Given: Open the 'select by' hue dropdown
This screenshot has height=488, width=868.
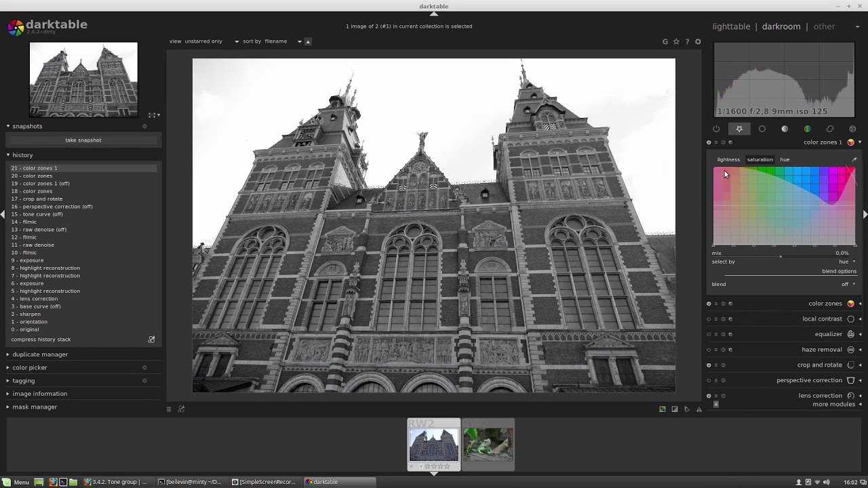Looking at the screenshot, I should (x=847, y=262).
